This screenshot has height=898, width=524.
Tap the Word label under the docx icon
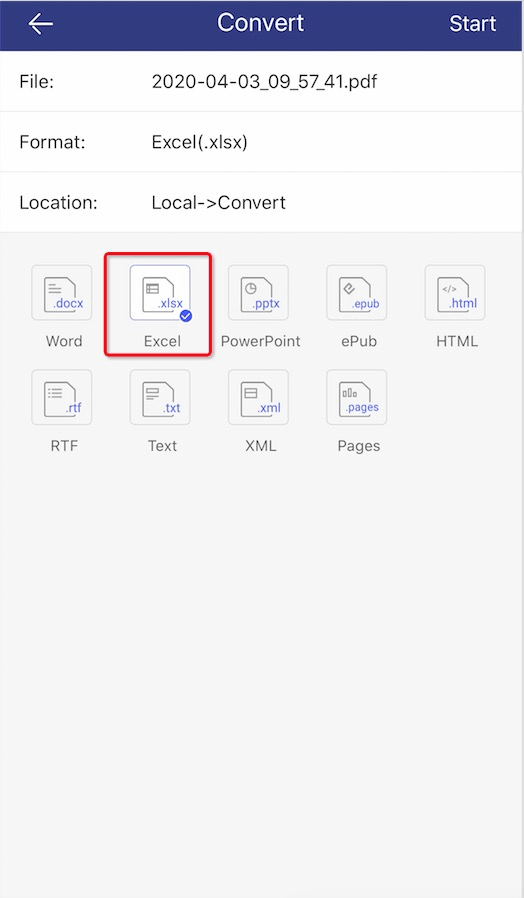tap(64, 341)
